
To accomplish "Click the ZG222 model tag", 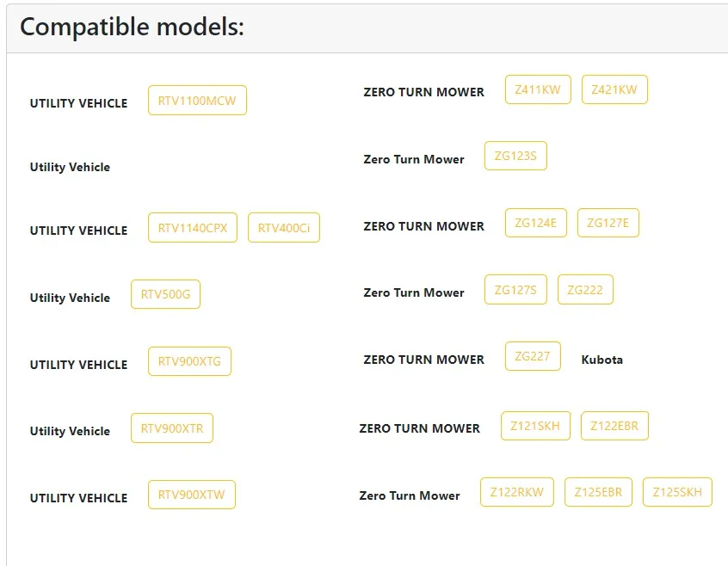I will coord(585,290).
